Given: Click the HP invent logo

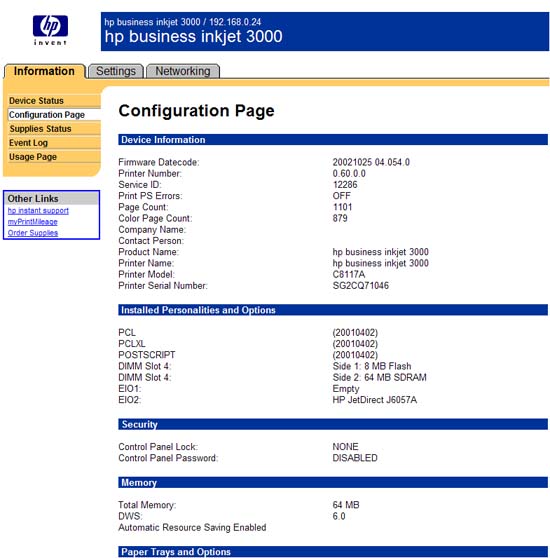Looking at the screenshot, I should [x=50, y=30].
